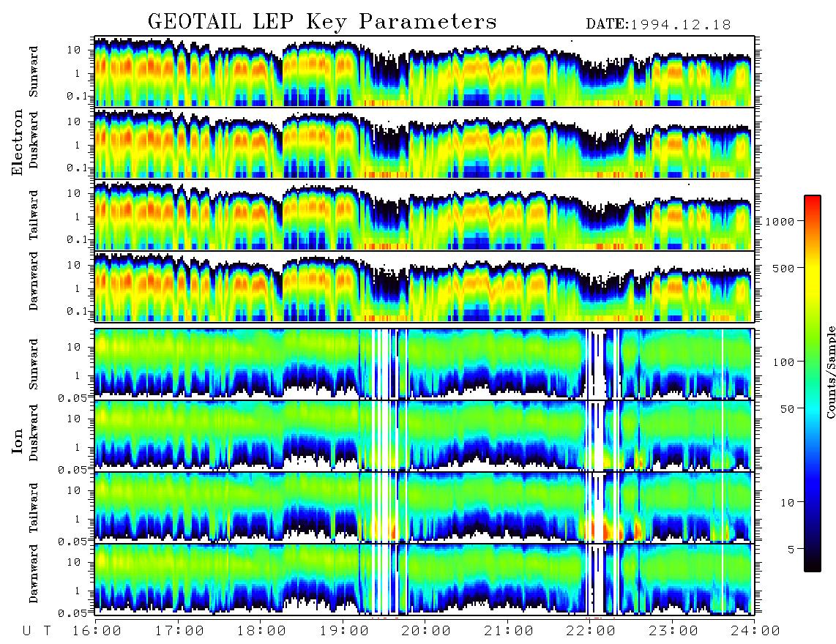
Task: Click the "100" color bar tick value
Action: point(783,362)
